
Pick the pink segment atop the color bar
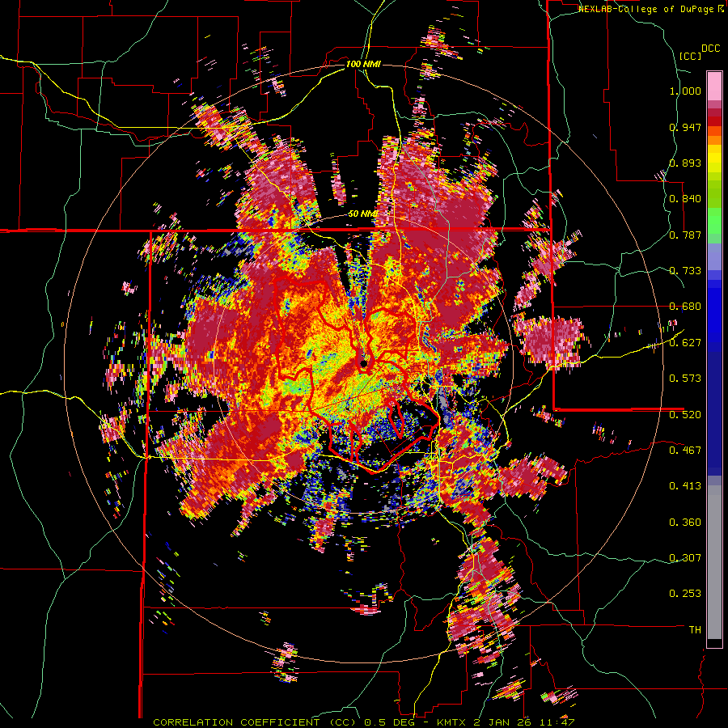(x=714, y=87)
